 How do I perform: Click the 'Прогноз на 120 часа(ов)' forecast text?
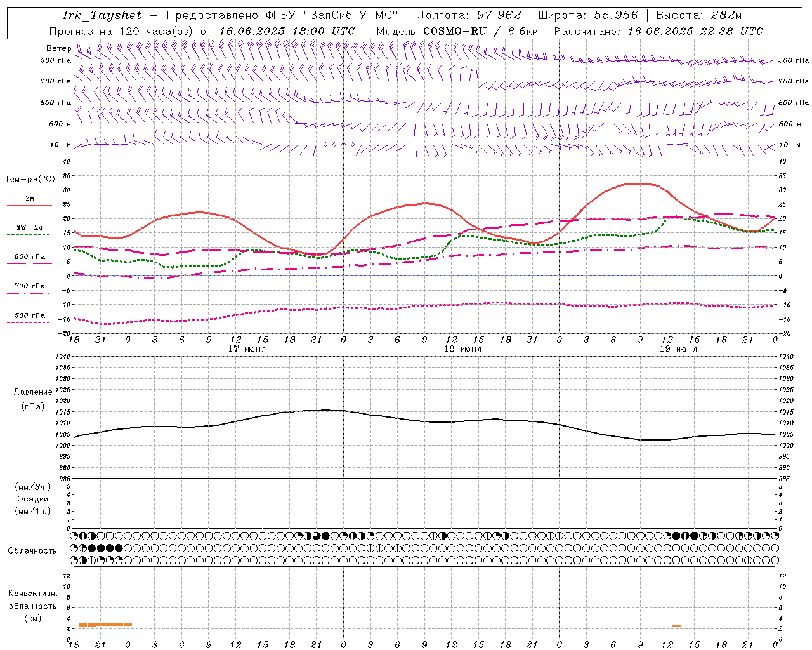[122, 31]
